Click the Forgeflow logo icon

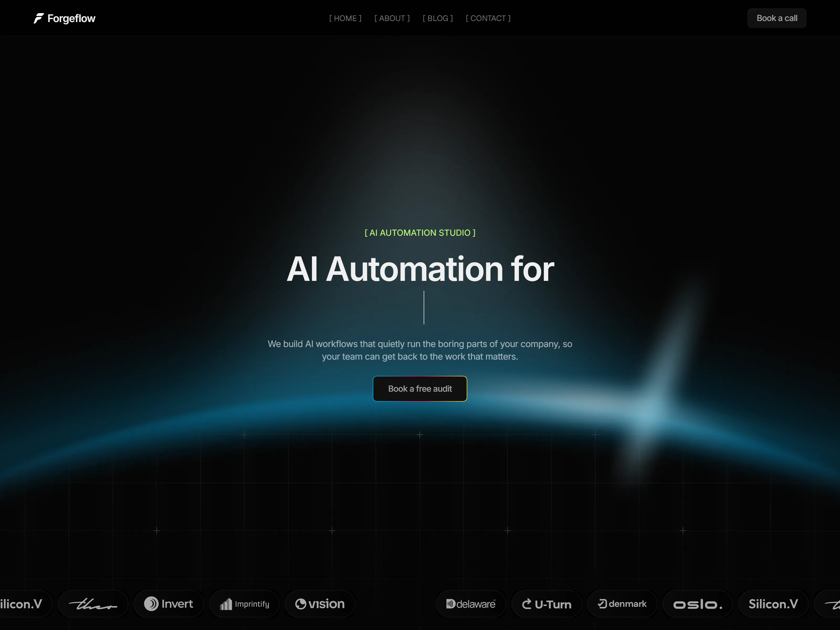[39, 18]
